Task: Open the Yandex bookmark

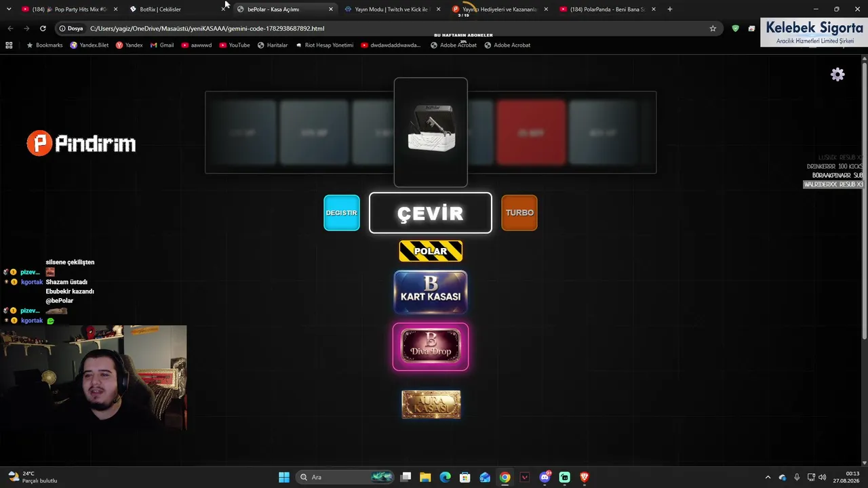Action: tap(129, 45)
